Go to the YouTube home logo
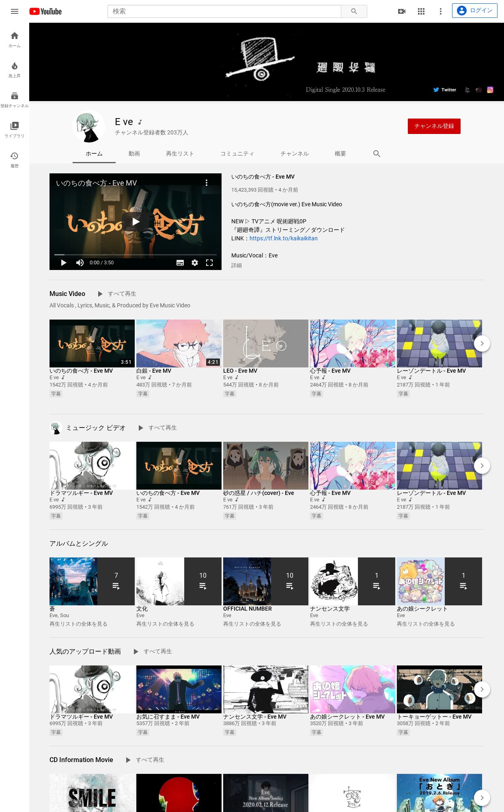The height and width of the screenshot is (812, 504). pos(45,11)
